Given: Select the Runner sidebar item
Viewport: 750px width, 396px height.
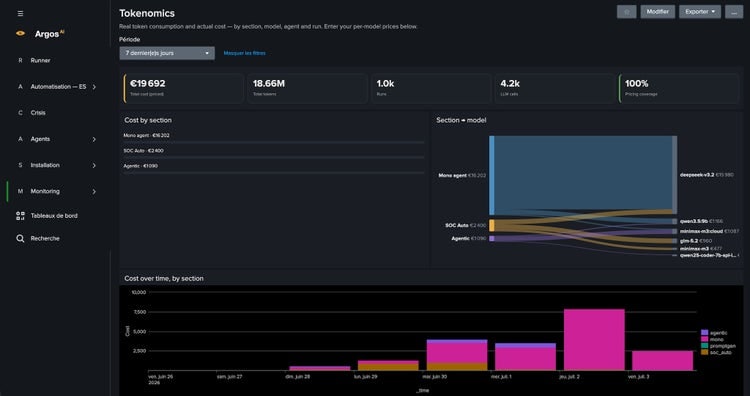Looking at the screenshot, I should (40, 60).
